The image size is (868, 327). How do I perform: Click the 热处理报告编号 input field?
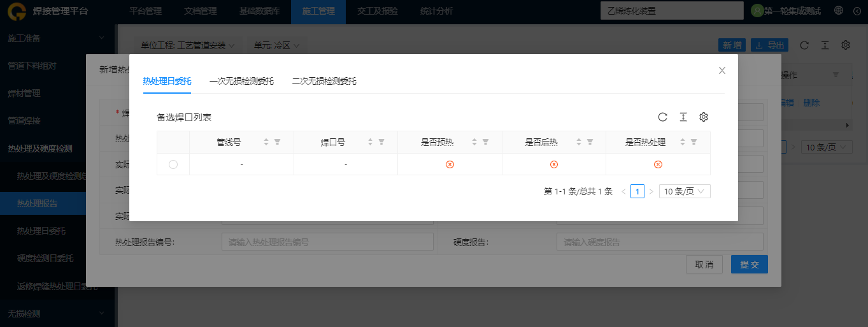[327, 242]
